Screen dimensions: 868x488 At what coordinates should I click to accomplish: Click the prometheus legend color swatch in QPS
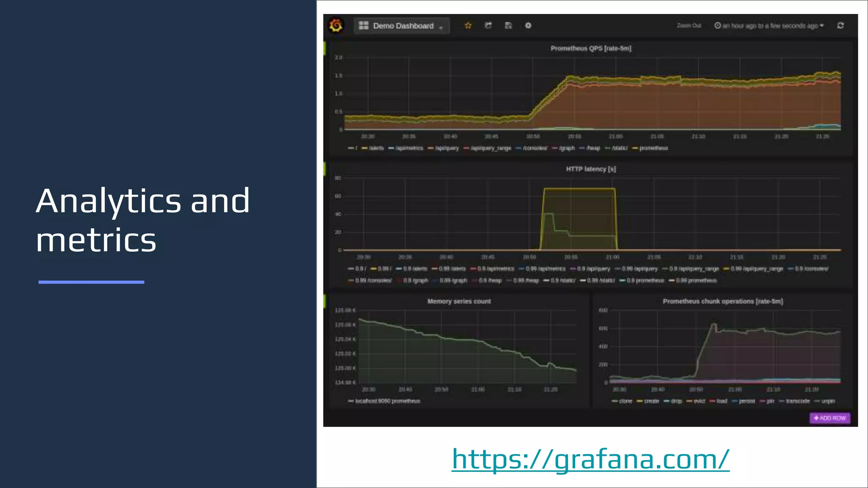click(x=635, y=148)
